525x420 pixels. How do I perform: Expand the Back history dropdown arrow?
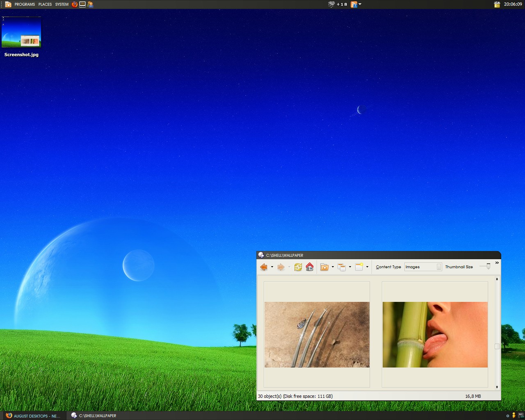coord(272,267)
